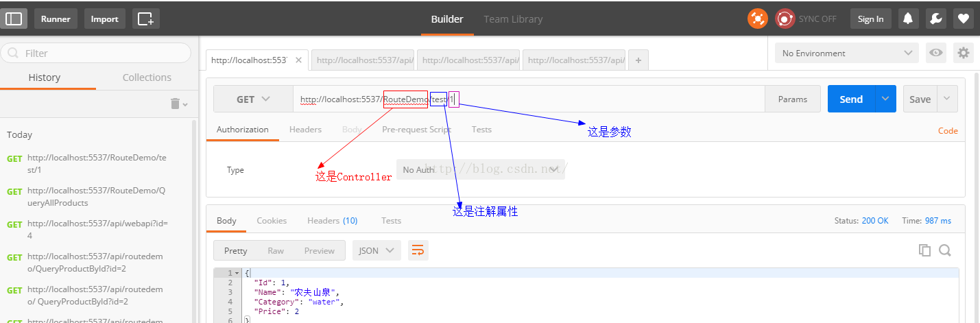Click the Status 200 OK text
Screen dimensions: 980x323
click(861, 220)
